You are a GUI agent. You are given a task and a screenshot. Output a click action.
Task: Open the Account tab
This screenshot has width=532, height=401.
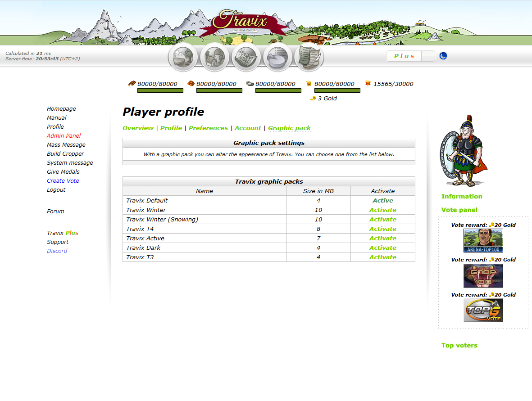248,128
